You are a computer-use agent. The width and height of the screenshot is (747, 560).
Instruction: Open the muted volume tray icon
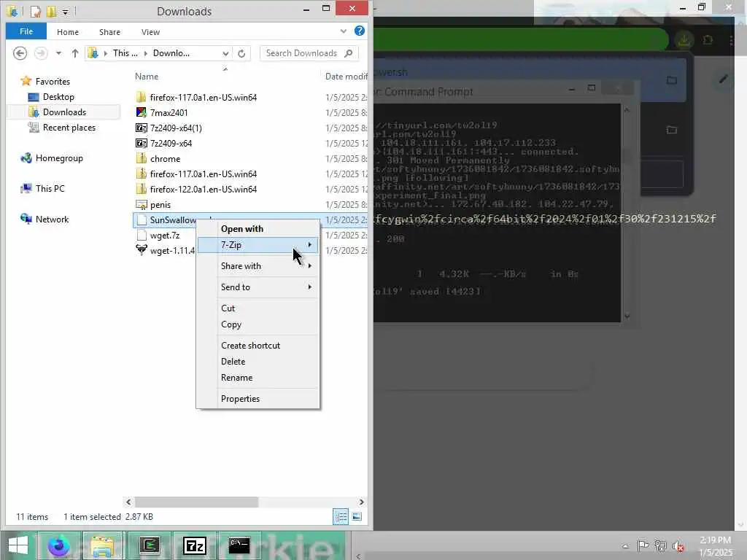pos(678,546)
